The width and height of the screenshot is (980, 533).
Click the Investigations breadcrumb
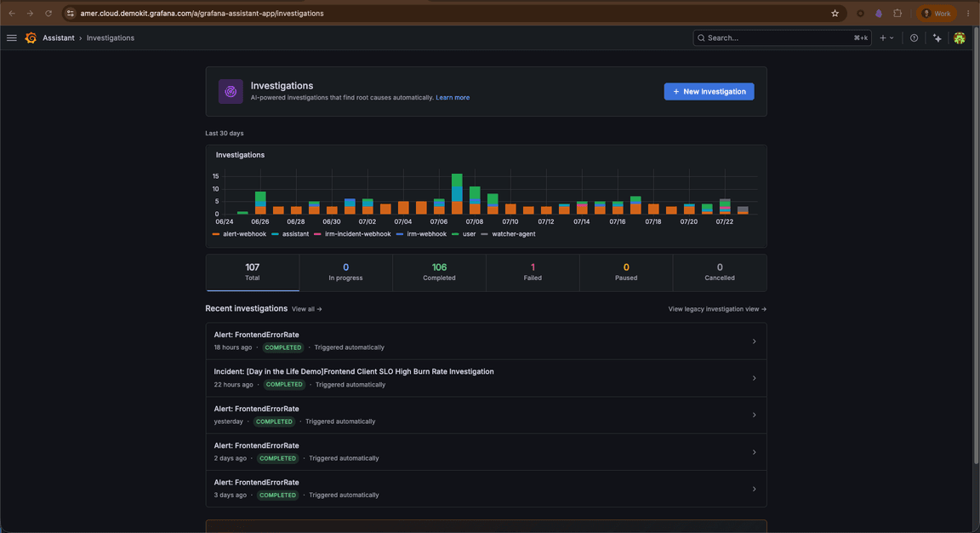coord(110,38)
